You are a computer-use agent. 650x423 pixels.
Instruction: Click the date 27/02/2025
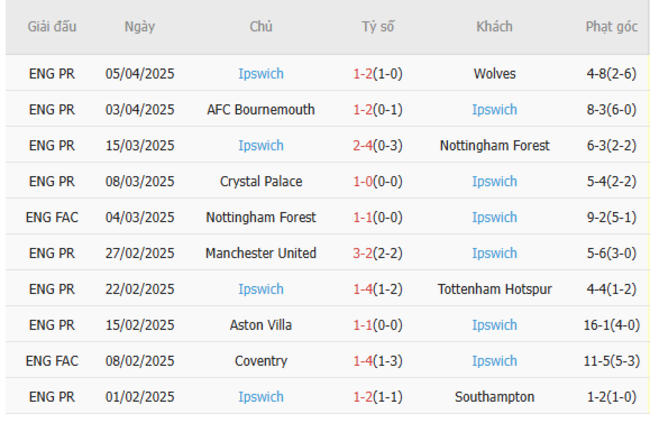(x=140, y=253)
